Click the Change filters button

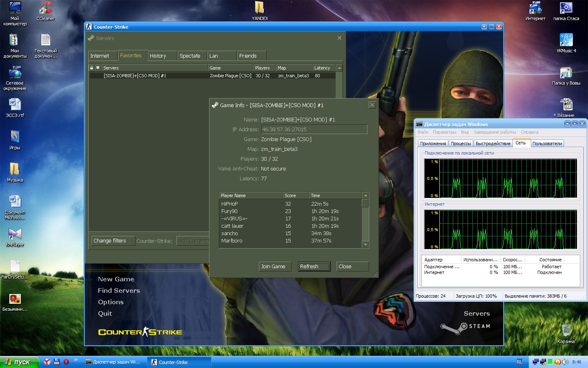tap(110, 241)
